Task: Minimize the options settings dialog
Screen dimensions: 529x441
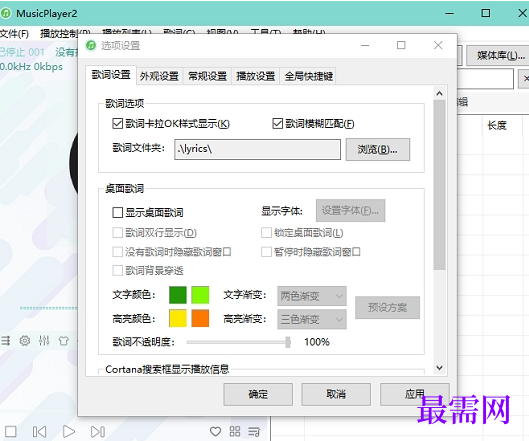Action: 365,45
